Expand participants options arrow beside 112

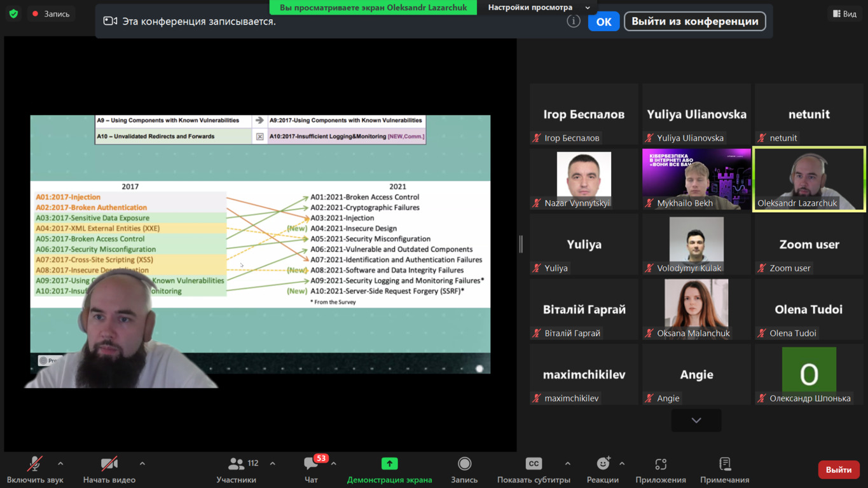tap(272, 464)
